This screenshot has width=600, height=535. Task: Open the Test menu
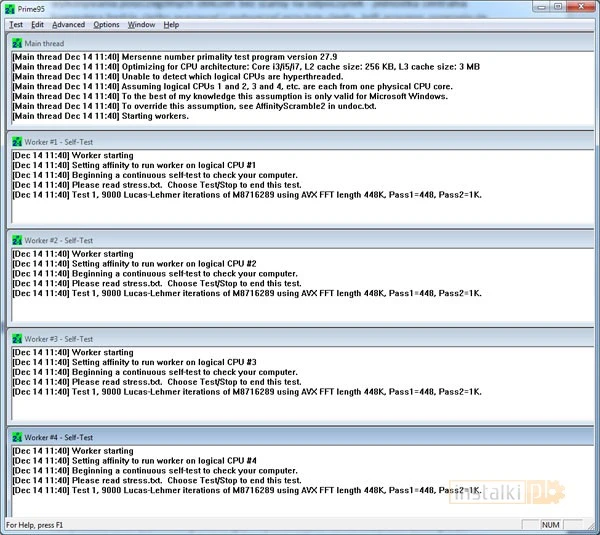(x=16, y=24)
